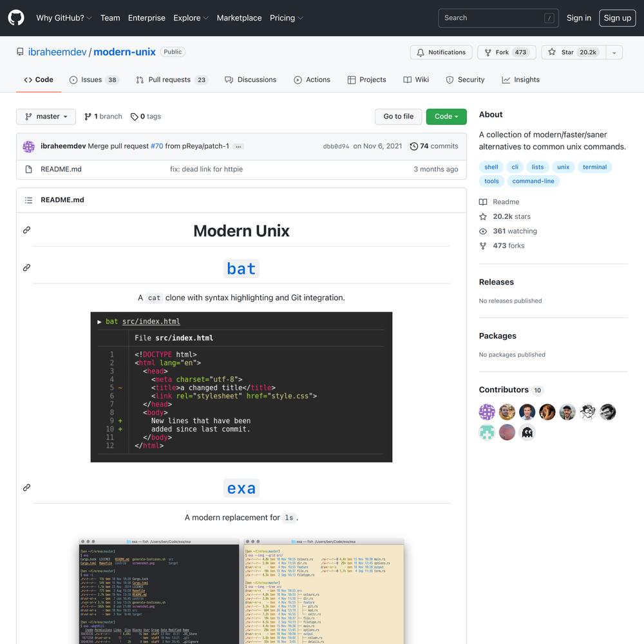Viewport: 644px width, 644px height.
Task: Click anchor link icon beside bat heading
Action: click(x=26, y=268)
